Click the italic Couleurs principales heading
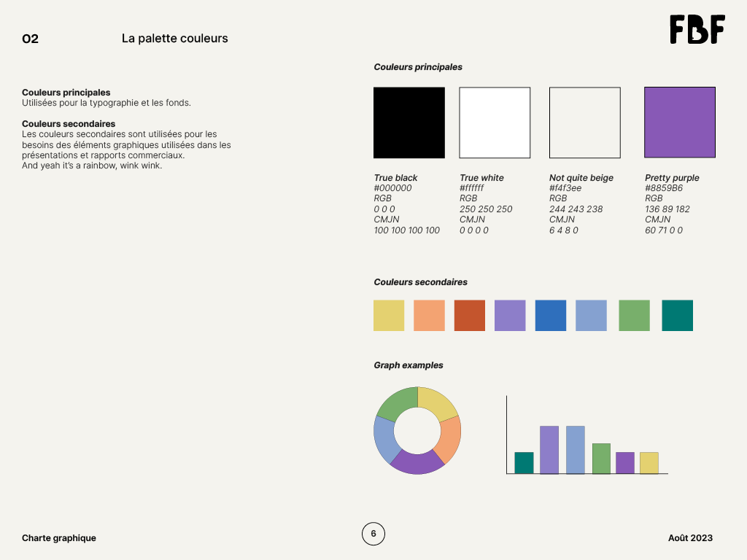747x560 pixels. (x=418, y=67)
